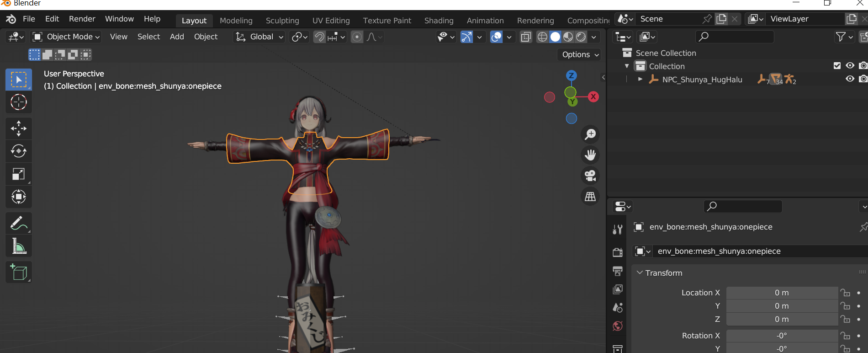Open the 3D viewport editor type dropdown
The image size is (868, 353).
15,37
